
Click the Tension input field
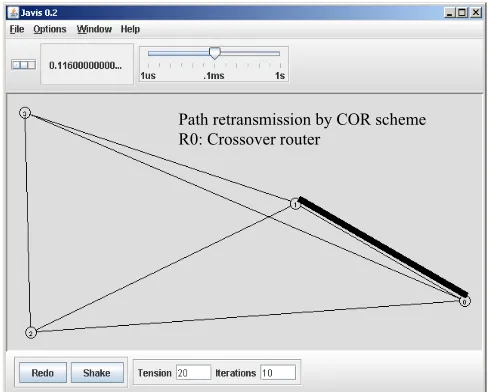pos(193,372)
